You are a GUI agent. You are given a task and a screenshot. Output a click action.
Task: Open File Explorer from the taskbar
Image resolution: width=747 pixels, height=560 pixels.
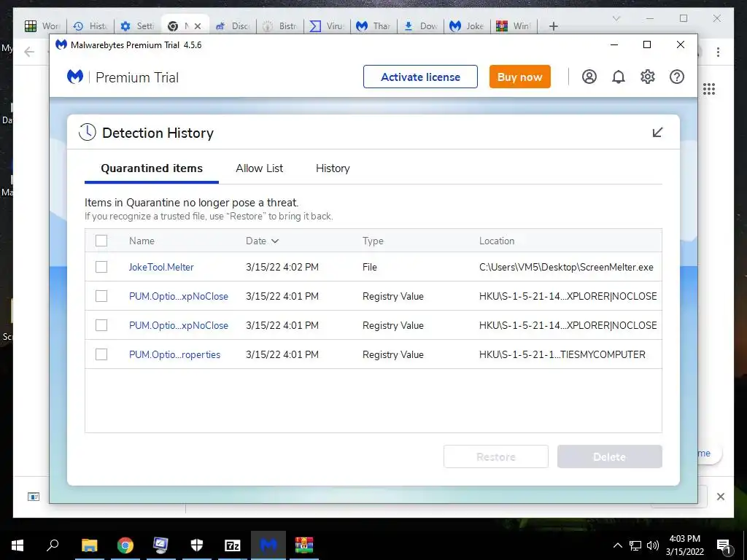(89, 545)
